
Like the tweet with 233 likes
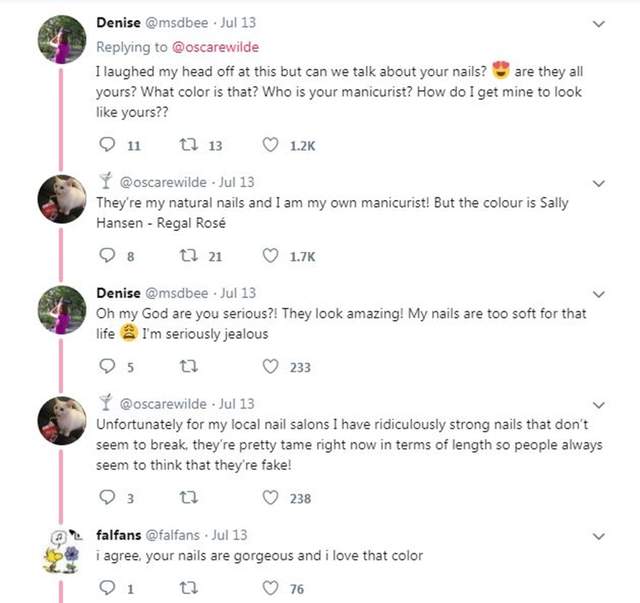(x=270, y=367)
